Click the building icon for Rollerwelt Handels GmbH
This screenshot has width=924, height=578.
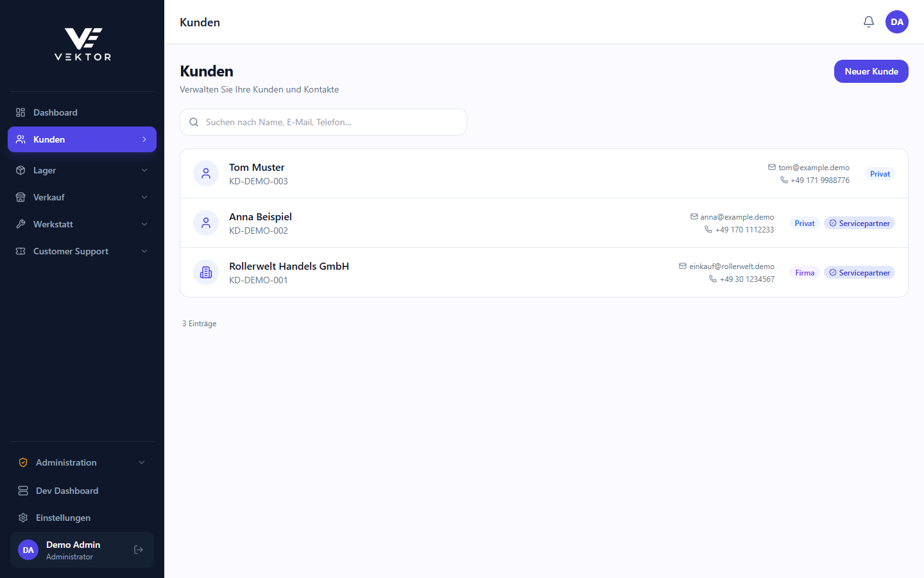point(206,272)
